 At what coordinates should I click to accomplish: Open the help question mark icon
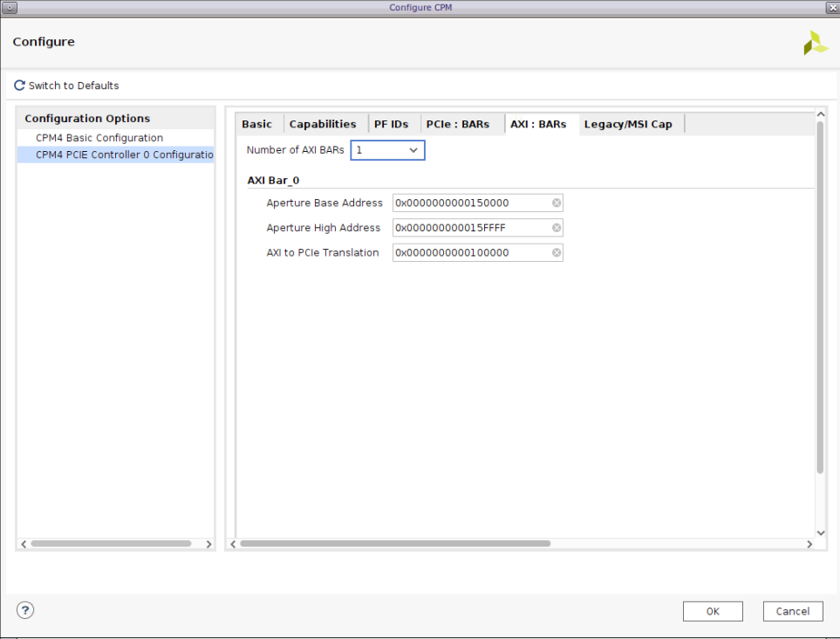25,610
